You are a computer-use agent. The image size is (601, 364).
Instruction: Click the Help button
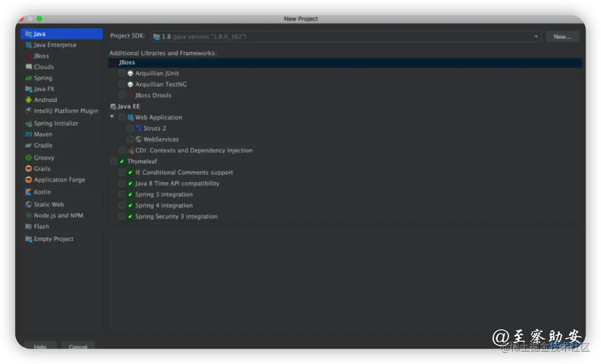pos(40,345)
